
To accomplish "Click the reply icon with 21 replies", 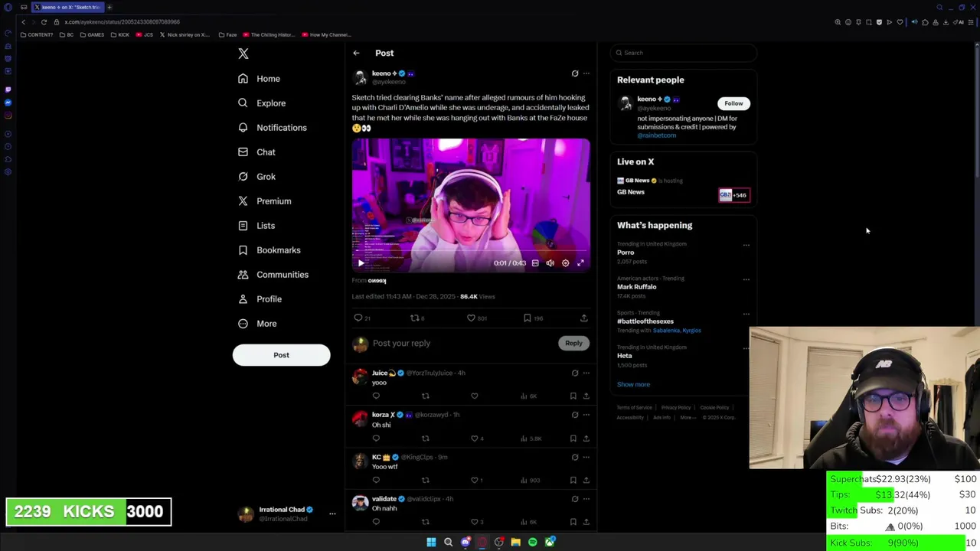I will click(358, 318).
